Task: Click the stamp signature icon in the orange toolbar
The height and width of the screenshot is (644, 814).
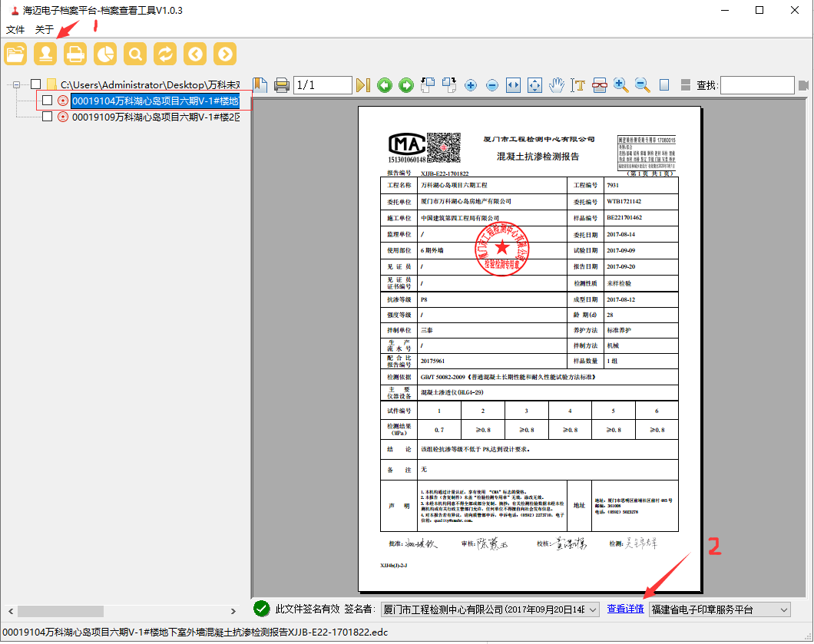Action: click(45, 54)
